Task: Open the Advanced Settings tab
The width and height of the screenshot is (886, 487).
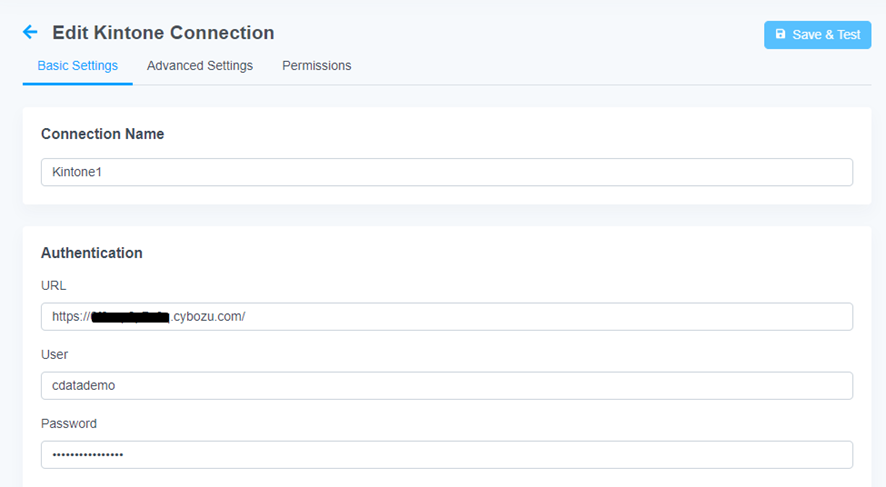Action: point(200,66)
